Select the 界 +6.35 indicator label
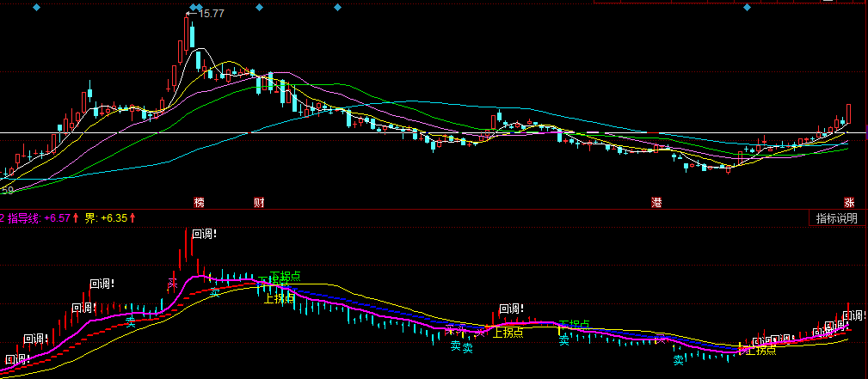Screen dimensions: 868x379 pyautogui.click(x=108, y=218)
